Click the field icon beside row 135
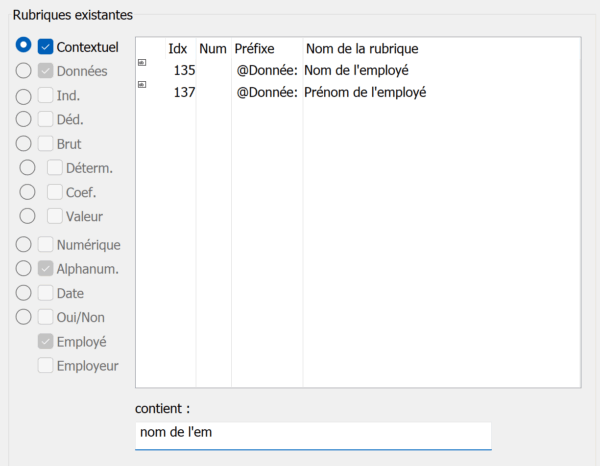Viewport: 600px width, 466px height. click(x=142, y=62)
